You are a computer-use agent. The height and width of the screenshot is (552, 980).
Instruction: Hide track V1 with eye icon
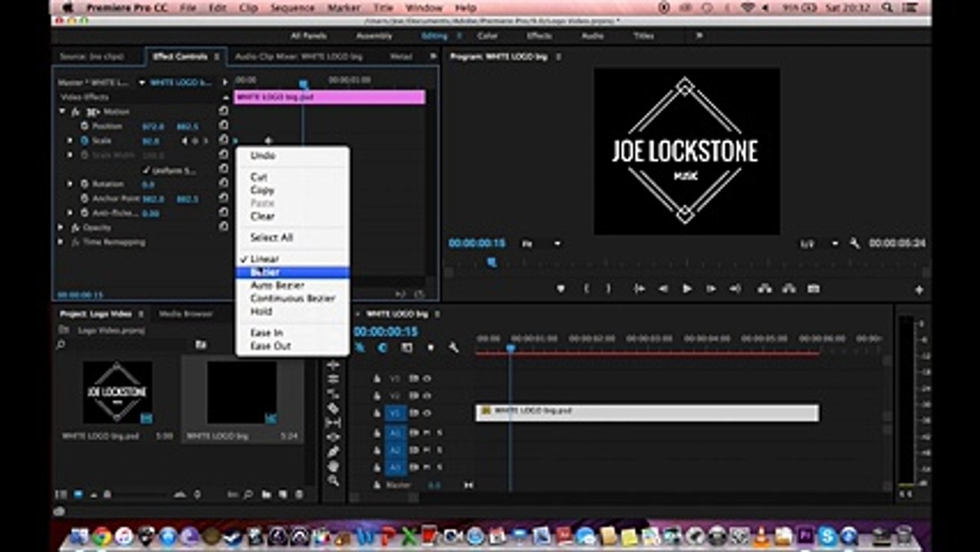pos(427,413)
